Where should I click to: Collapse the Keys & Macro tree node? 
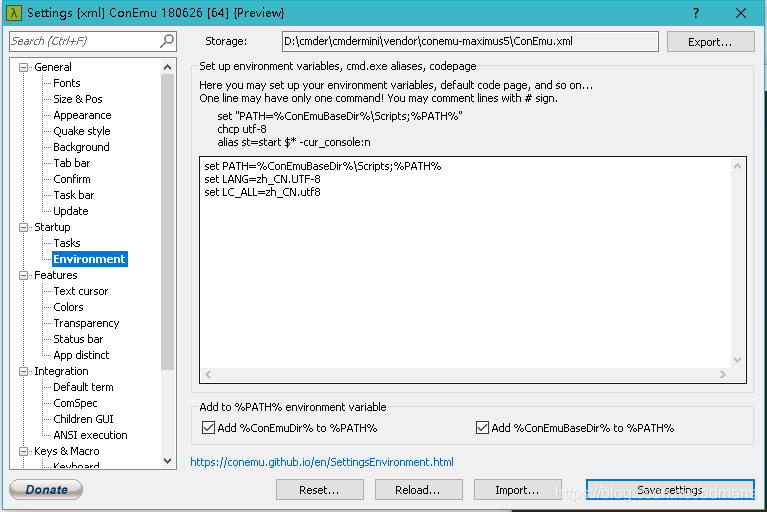pos(23,451)
